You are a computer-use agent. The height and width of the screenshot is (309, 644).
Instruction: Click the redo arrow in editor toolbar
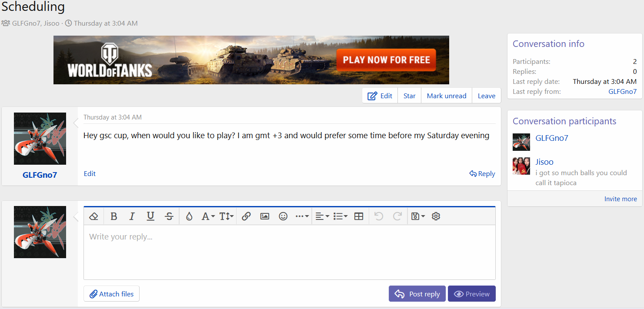pos(397,216)
